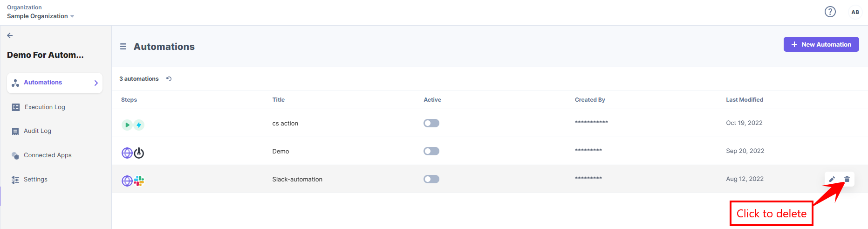
Task: Create a New Automation
Action: (821, 44)
